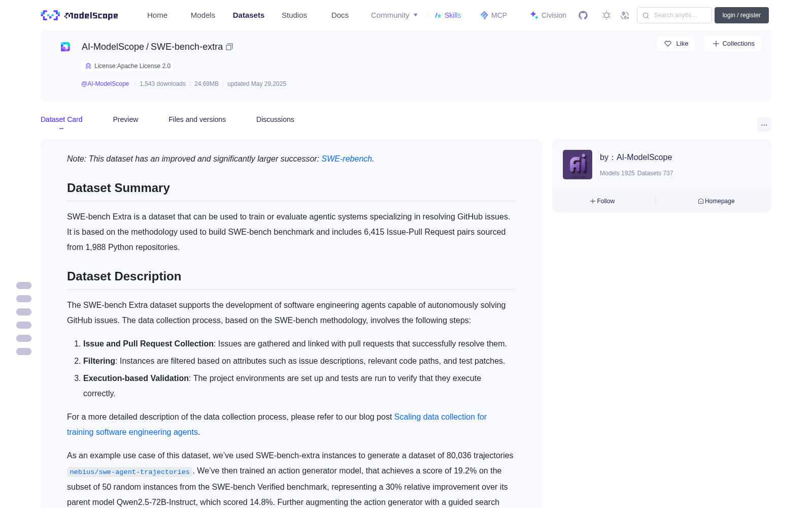Image resolution: width=812 pixels, height=508 pixels.
Task: Click the "1,543 downloads" text
Action: 162,84
